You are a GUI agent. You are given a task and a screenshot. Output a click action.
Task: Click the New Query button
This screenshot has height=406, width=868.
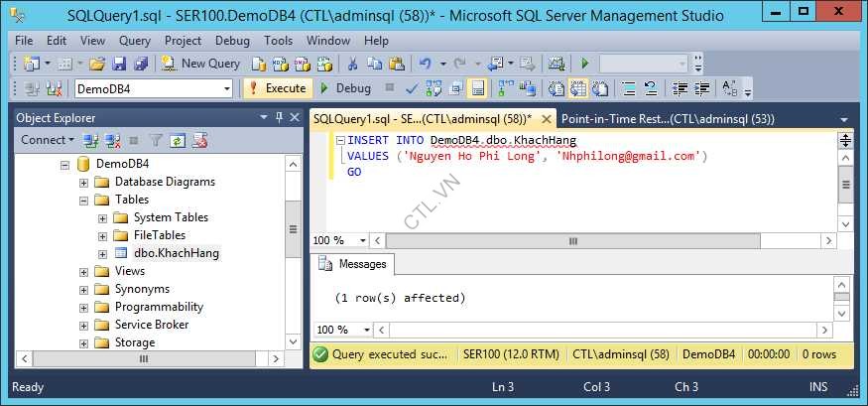(x=201, y=64)
